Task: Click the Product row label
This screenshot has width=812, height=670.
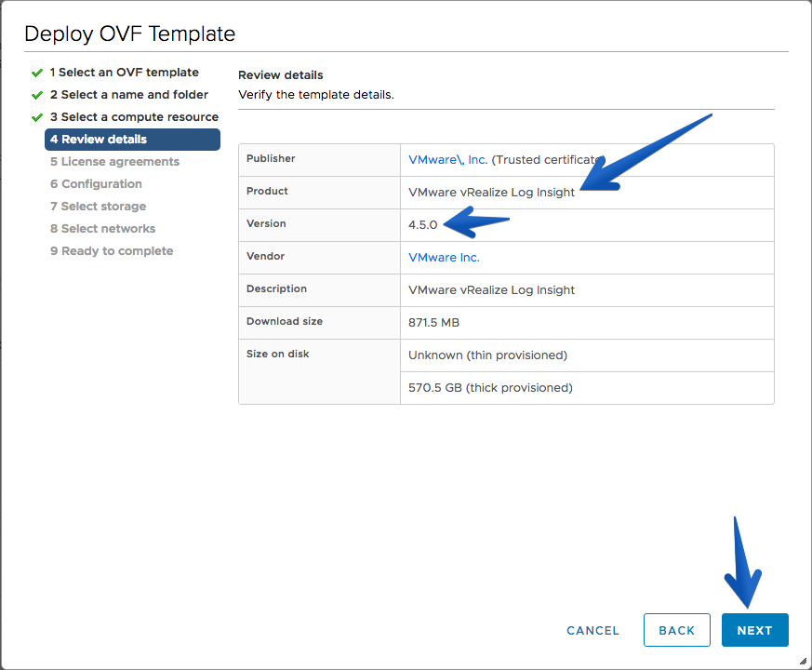Action: click(x=267, y=191)
